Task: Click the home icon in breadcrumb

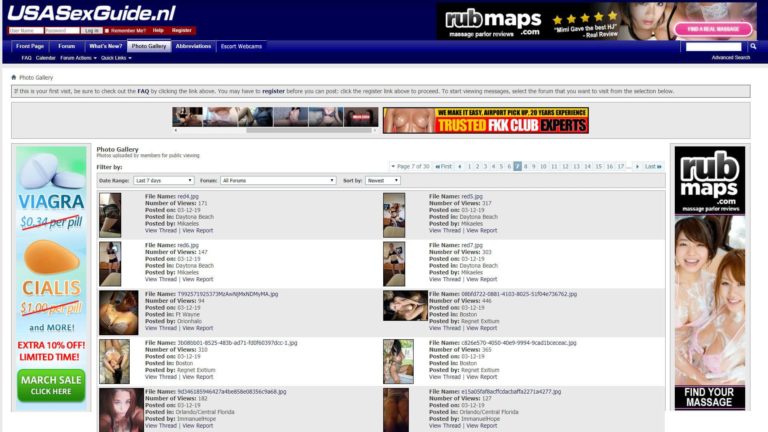Action: [x=14, y=77]
